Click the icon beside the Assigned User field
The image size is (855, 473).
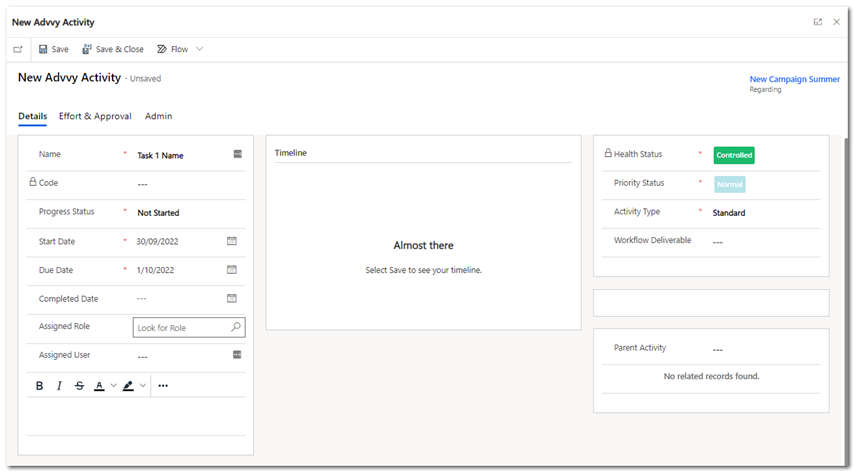[x=237, y=355]
